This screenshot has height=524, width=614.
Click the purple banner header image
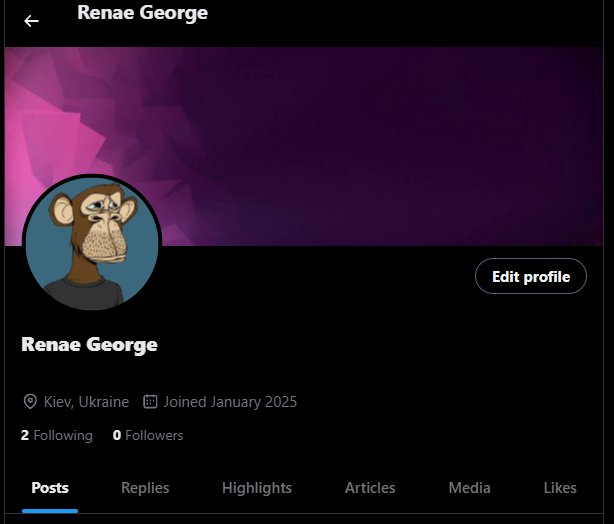(304, 146)
